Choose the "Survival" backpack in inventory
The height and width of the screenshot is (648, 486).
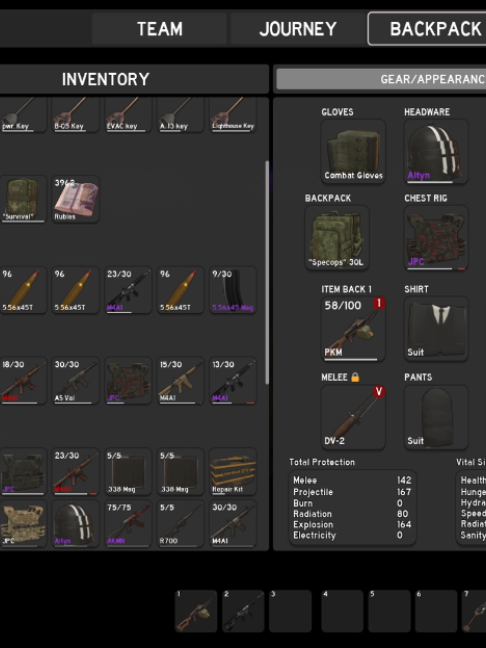click(x=23, y=200)
